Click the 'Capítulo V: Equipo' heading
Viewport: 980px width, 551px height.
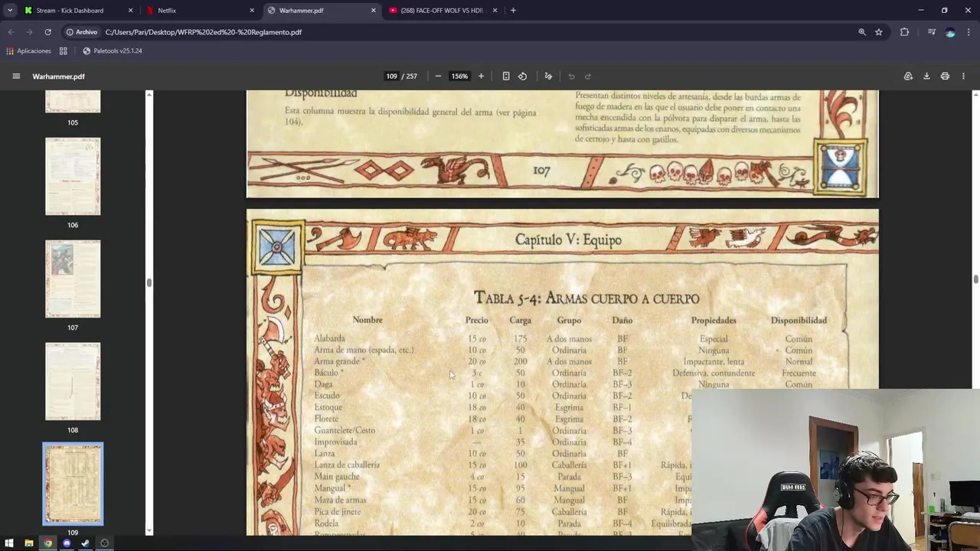[568, 240]
